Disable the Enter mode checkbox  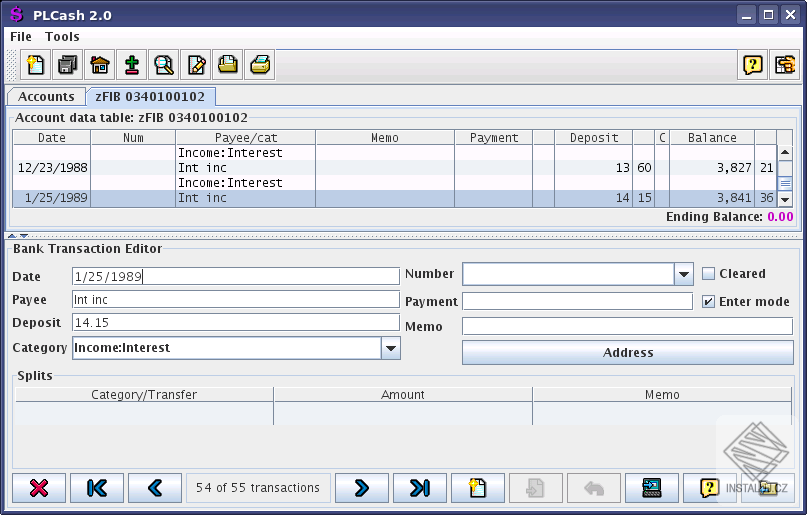click(x=709, y=301)
